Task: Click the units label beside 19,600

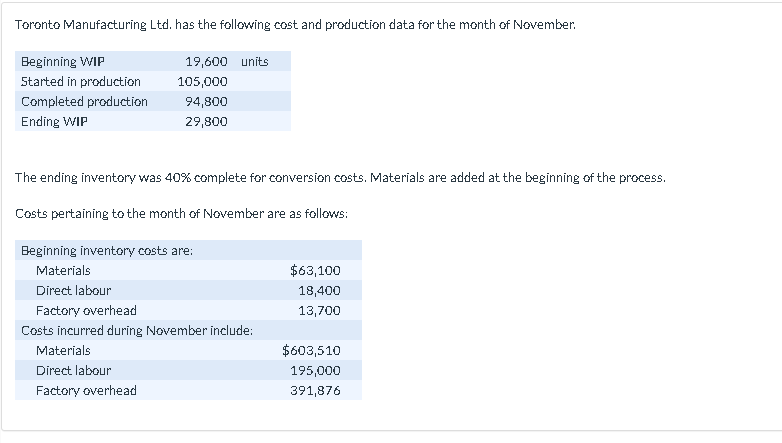Action: pos(255,62)
